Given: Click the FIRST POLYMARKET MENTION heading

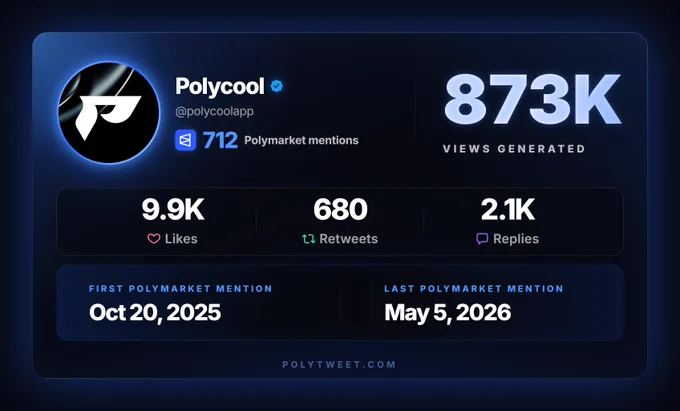Looking at the screenshot, I should point(181,289).
